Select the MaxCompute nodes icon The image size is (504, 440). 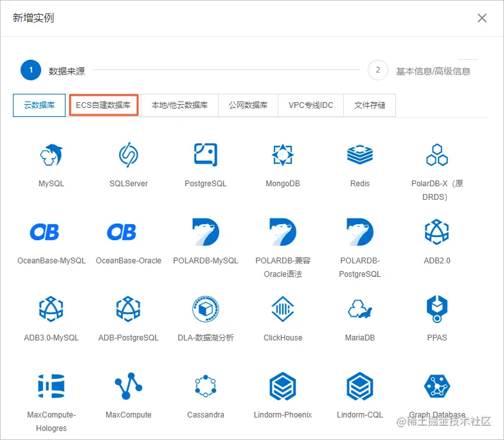[x=129, y=386]
